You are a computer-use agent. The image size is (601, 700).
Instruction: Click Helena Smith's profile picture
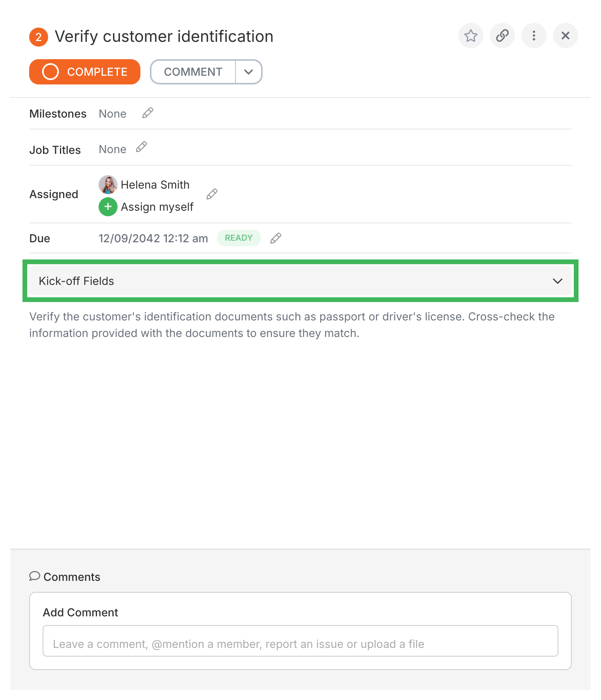coord(108,185)
